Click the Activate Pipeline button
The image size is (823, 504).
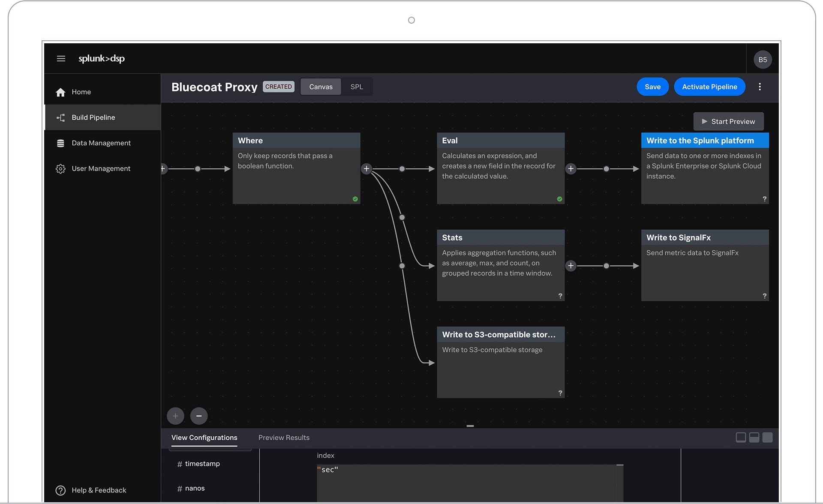[709, 87]
